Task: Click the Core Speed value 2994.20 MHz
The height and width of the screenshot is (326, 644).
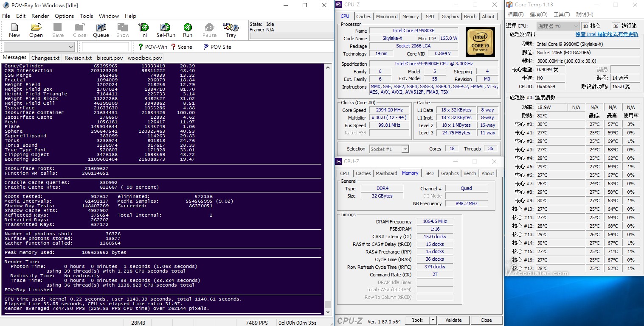Action: tap(389, 110)
